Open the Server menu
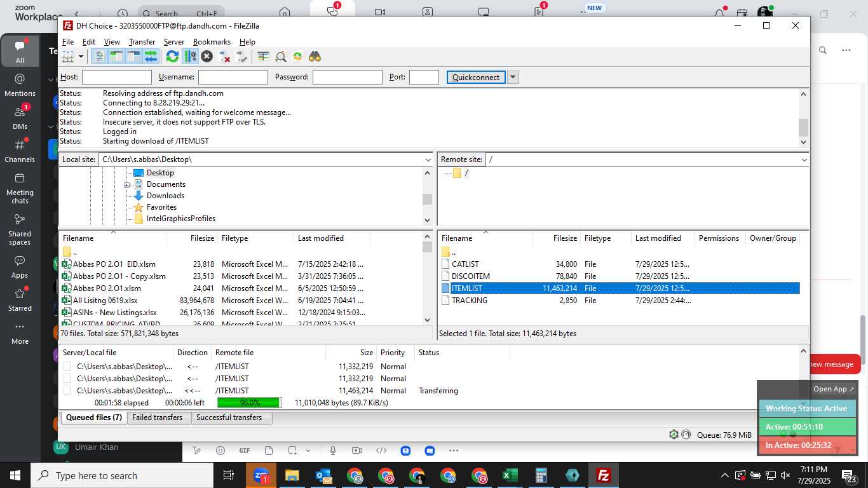The width and height of the screenshot is (868, 488). 174,42
